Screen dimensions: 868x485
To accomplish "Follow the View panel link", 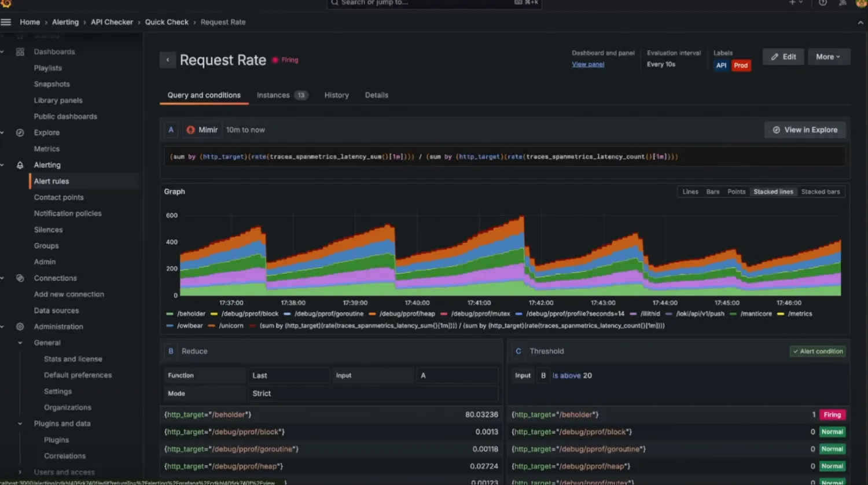I will pyautogui.click(x=588, y=65).
